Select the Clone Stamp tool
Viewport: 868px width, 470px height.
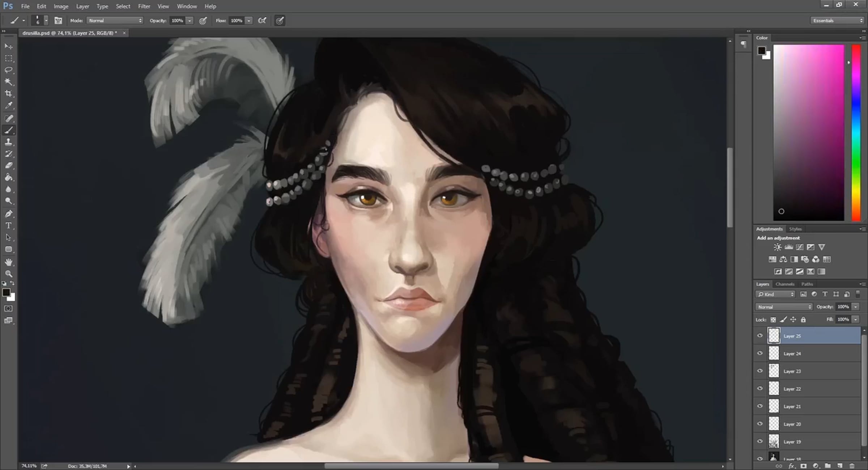pyautogui.click(x=9, y=142)
